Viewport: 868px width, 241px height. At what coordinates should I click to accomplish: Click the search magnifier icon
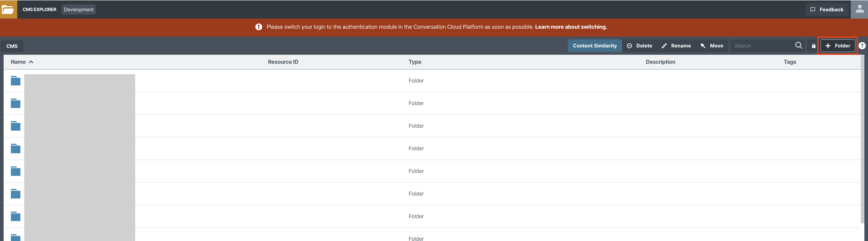(798, 45)
